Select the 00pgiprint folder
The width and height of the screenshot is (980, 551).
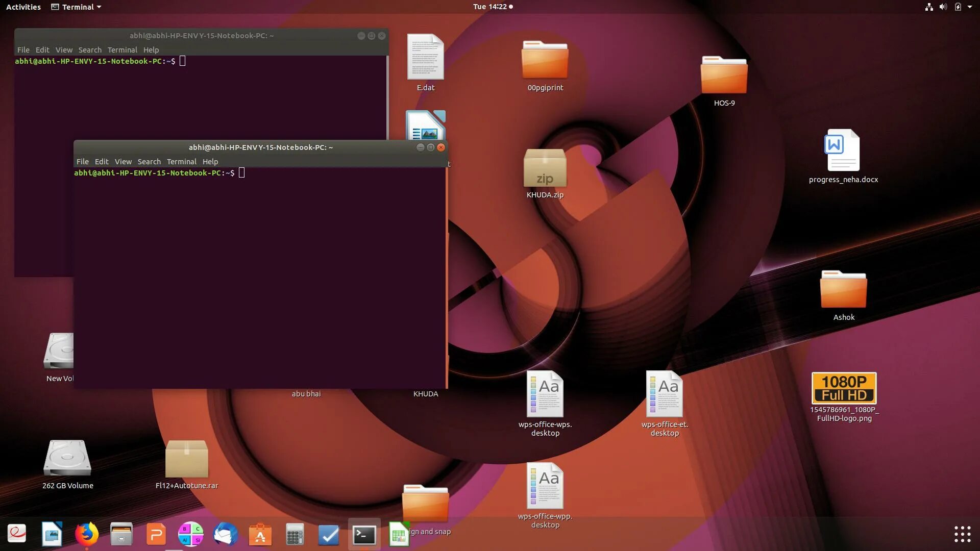pos(545,65)
